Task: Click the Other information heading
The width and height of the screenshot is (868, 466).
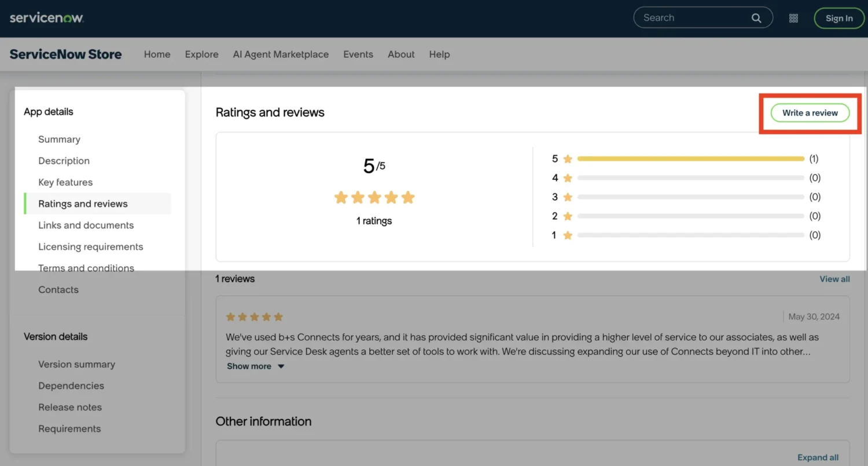Action: click(x=263, y=421)
